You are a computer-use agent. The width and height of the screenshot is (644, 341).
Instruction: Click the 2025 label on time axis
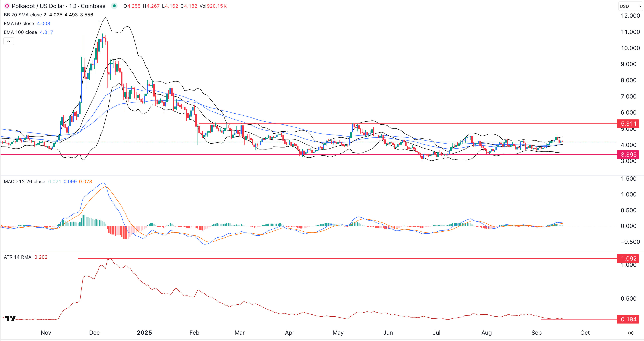[145, 333]
